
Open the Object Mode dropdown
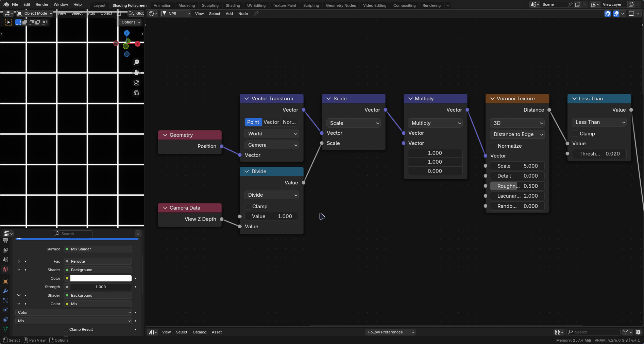pyautogui.click(x=35, y=13)
